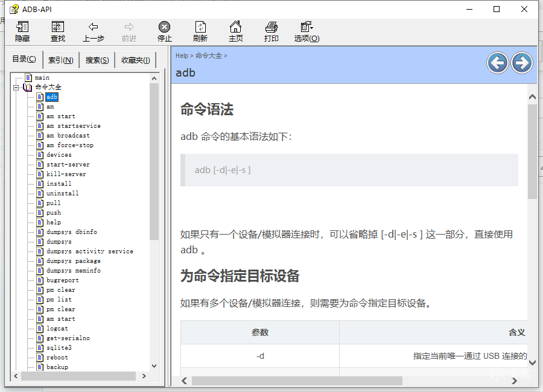543x392 pixels.
Task: Click the page icon beside sqlite3
Action: pyautogui.click(x=40, y=348)
